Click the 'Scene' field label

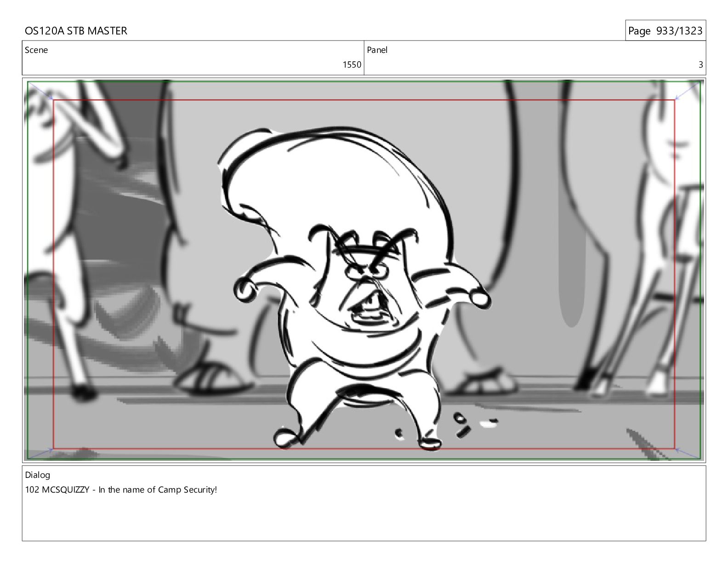[x=36, y=50]
